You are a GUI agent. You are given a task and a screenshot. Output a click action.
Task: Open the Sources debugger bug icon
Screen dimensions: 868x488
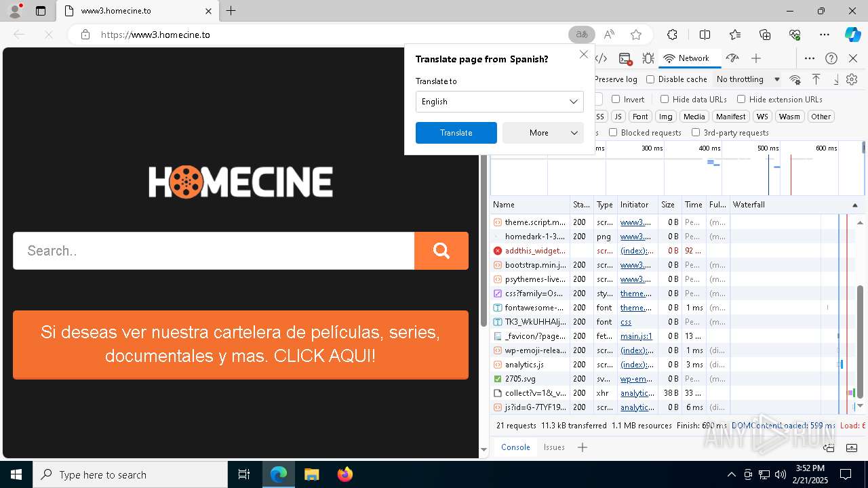coord(648,58)
